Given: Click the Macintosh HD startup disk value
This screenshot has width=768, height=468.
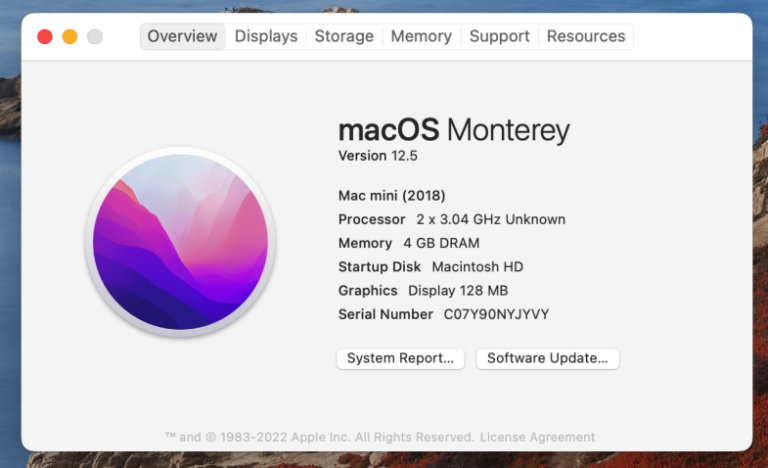Looking at the screenshot, I should click(477, 267).
